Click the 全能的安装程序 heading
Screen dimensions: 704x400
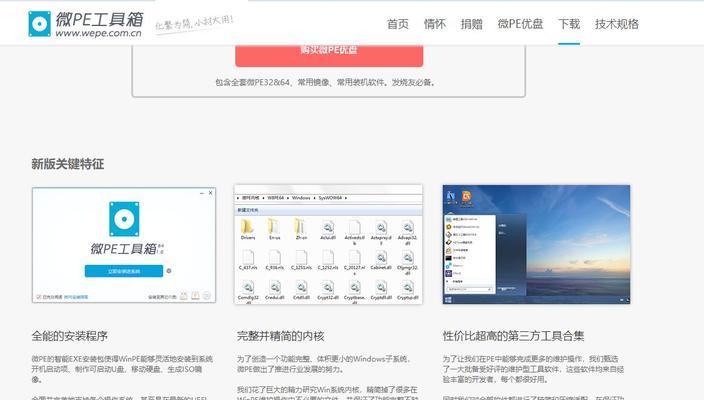pos(70,336)
